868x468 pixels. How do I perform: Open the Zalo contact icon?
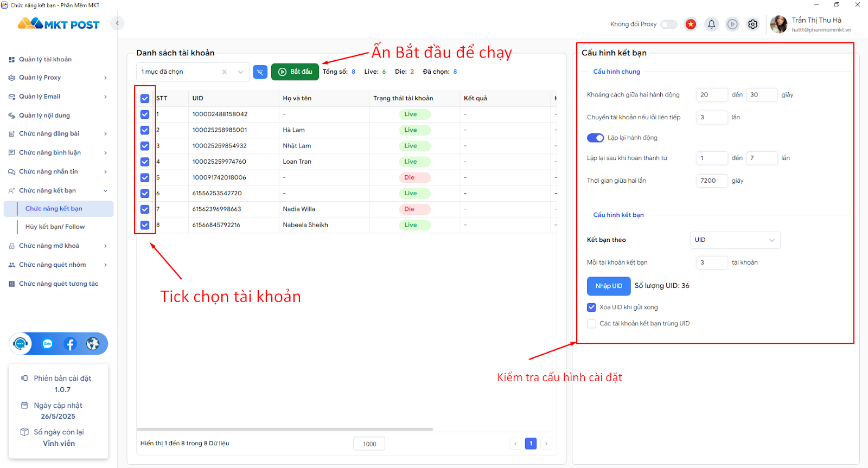(48, 344)
